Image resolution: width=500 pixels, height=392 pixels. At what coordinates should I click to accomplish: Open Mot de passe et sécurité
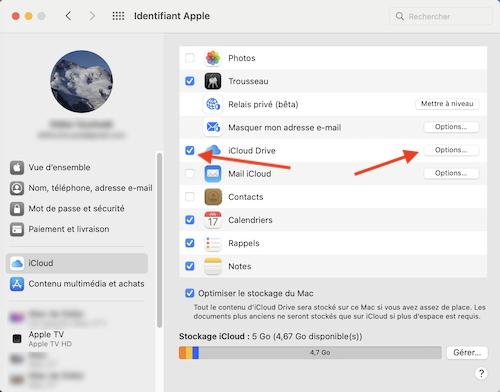point(77,209)
